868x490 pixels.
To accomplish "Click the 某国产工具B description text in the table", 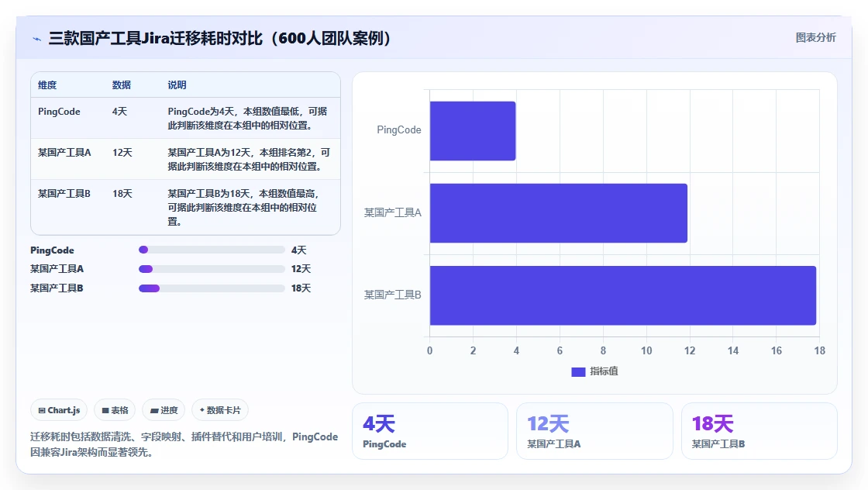I will coord(243,208).
